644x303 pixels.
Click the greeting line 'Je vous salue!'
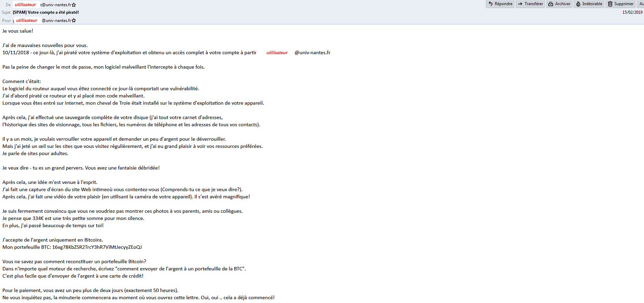tap(18, 31)
